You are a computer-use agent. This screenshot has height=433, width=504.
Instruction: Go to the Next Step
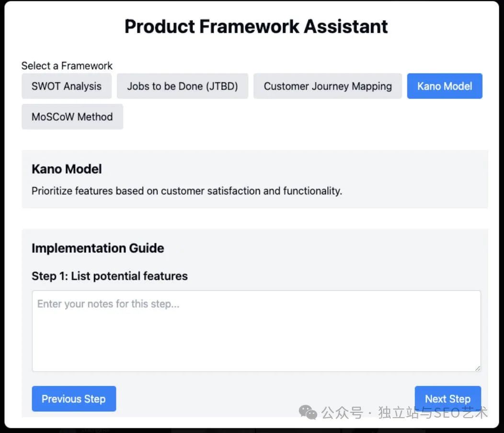click(447, 399)
